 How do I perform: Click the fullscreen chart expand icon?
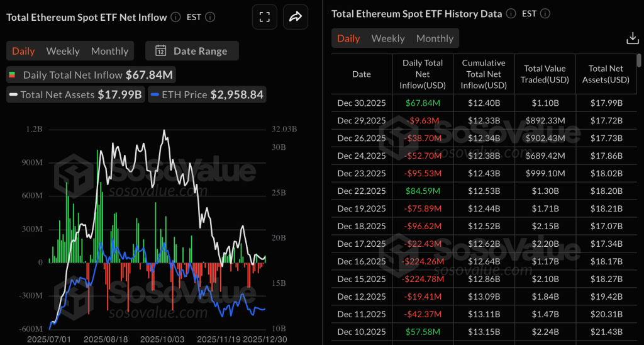tap(265, 17)
